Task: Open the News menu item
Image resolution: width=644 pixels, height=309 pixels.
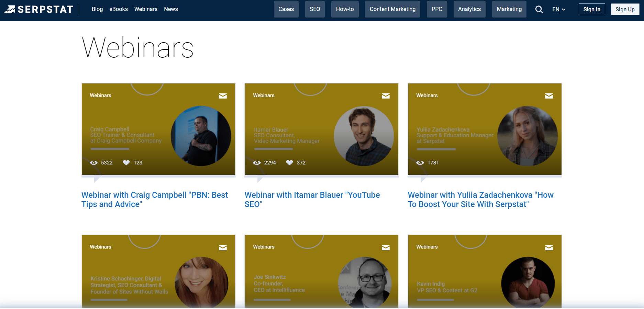Action: pyautogui.click(x=171, y=9)
